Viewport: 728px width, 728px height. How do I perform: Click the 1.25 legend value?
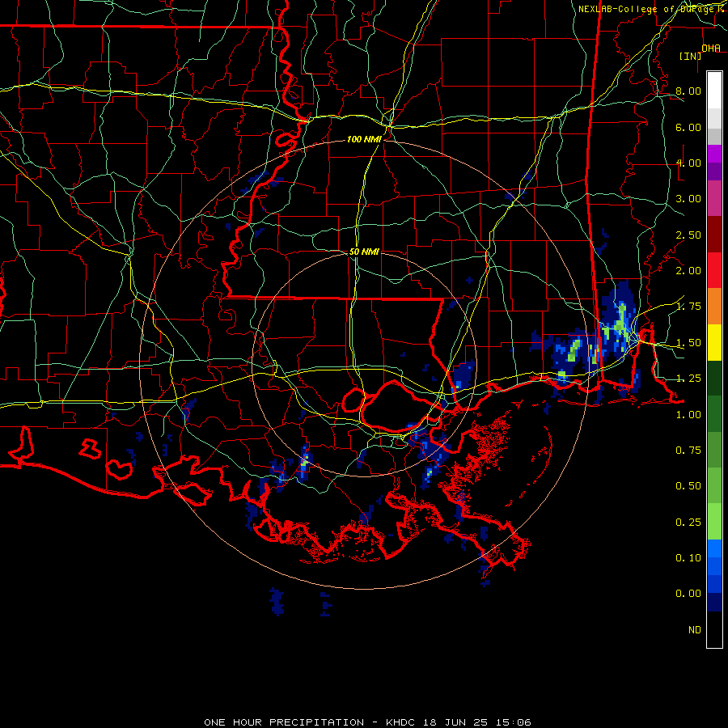[x=688, y=379]
